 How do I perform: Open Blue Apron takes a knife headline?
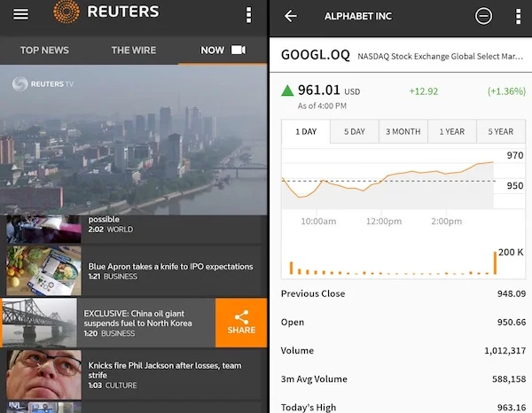[x=170, y=267]
